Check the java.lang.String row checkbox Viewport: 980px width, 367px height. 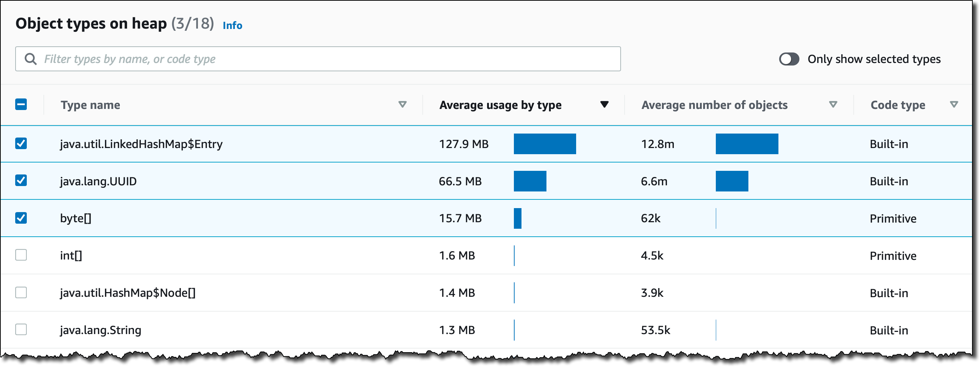[21, 329]
